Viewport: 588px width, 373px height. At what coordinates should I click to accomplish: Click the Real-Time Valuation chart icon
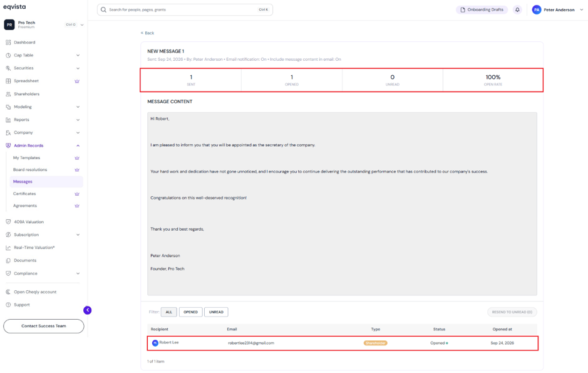[8, 248]
